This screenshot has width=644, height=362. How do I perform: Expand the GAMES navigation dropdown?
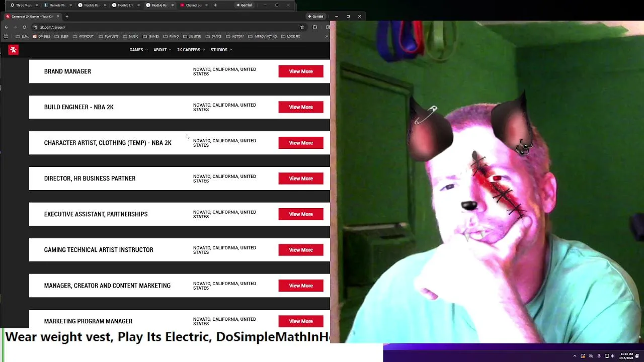tap(138, 50)
